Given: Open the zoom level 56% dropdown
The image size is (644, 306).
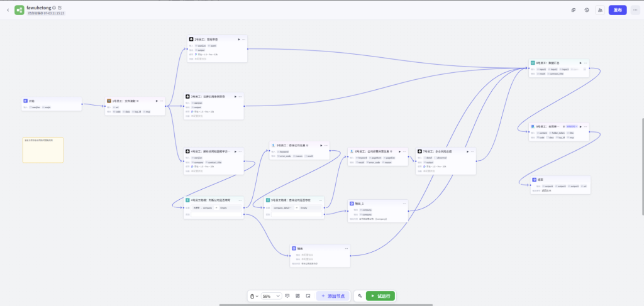Looking at the screenshot, I should pos(271,295).
